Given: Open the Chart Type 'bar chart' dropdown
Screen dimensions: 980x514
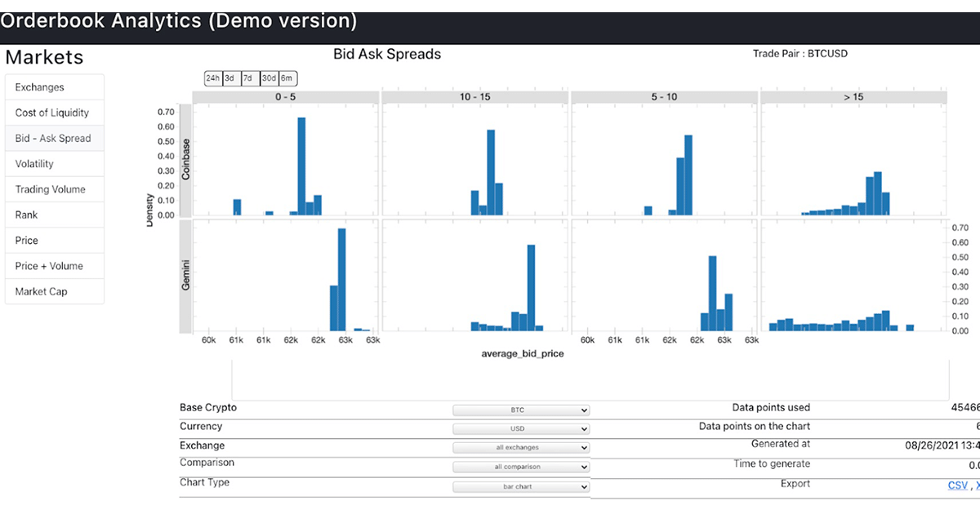Looking at the screenshot, I should tap(521, 487).
